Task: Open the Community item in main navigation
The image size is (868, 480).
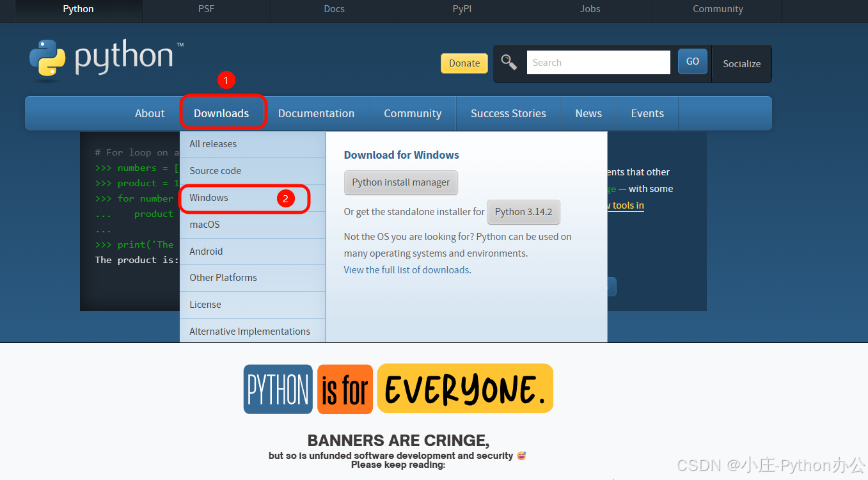Action: (413, 113)
